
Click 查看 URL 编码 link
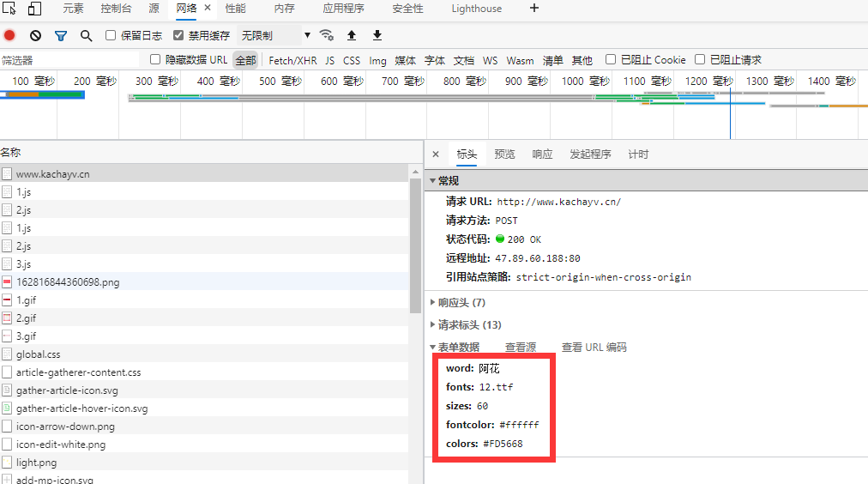[x=594, y=348]
